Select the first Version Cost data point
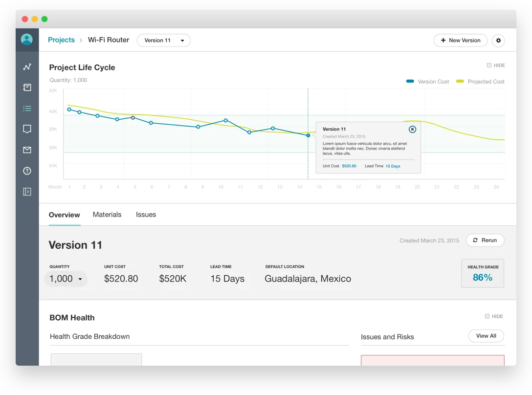 (69, 110)
